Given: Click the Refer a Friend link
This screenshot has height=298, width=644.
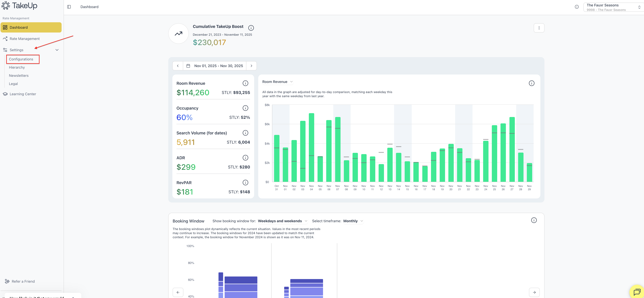Looking at the screenshot, I should tap(23, 281).
